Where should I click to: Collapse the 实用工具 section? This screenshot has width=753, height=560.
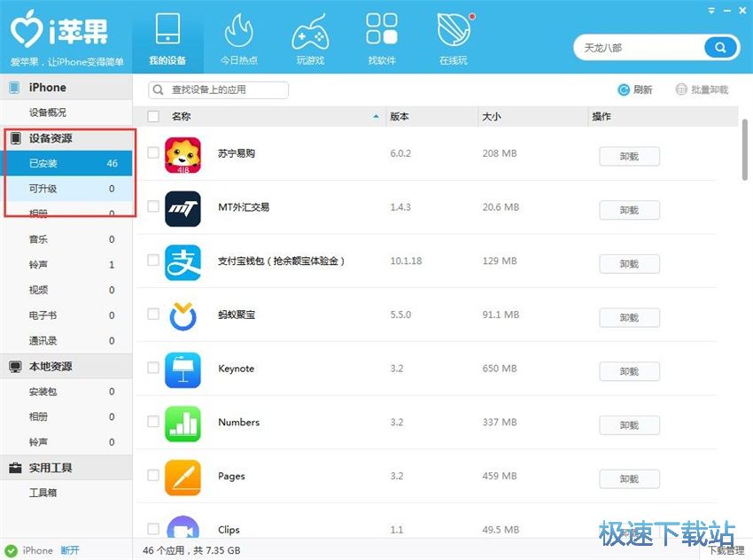pyautogui.click(x=66, y=468)
